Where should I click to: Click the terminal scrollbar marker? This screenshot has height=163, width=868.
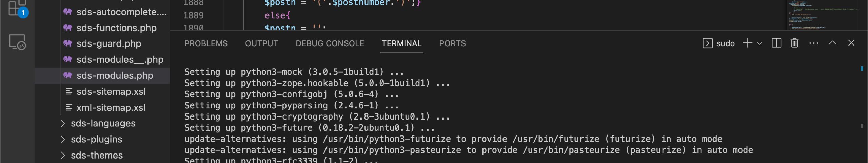tap(862, 68)
